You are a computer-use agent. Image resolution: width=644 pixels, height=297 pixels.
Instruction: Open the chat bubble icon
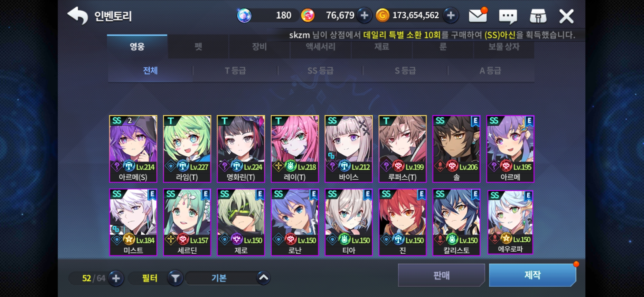point(508,16)
